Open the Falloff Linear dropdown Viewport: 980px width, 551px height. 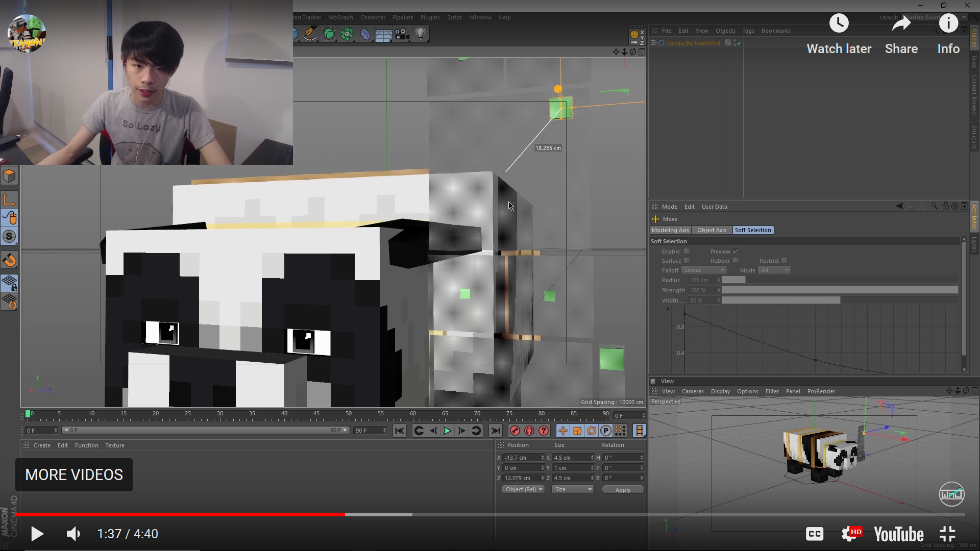(704, 270)
